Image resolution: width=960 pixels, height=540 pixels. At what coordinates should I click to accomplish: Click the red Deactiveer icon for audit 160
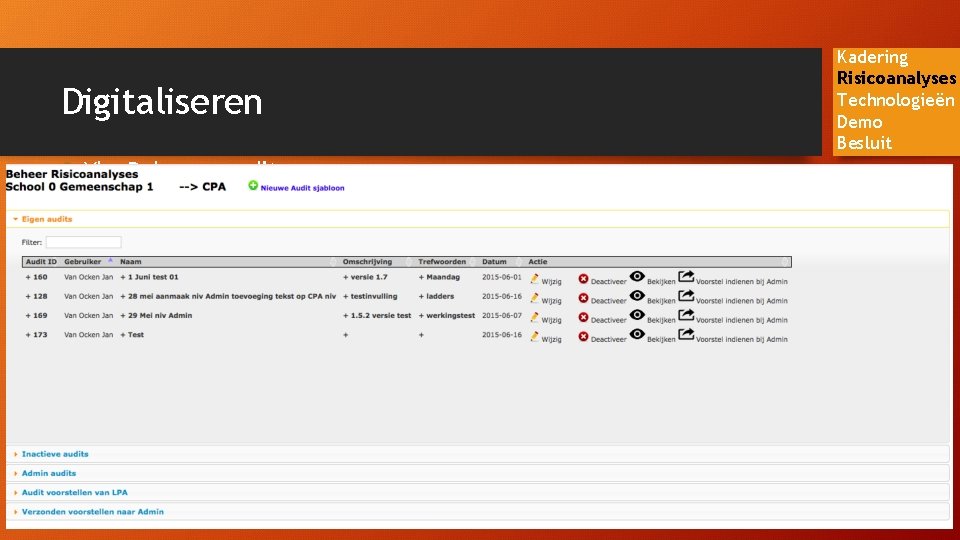pos(583,279)
